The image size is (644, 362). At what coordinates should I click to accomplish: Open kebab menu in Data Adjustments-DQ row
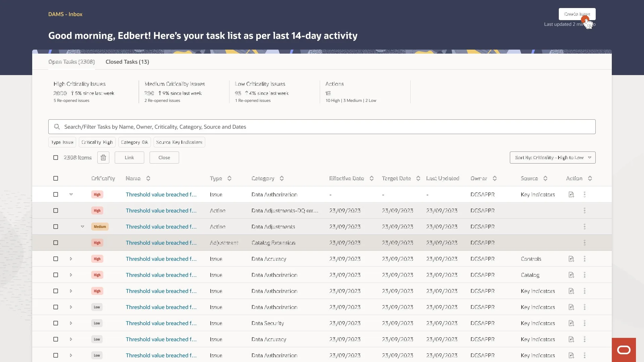tap(585, 210)
